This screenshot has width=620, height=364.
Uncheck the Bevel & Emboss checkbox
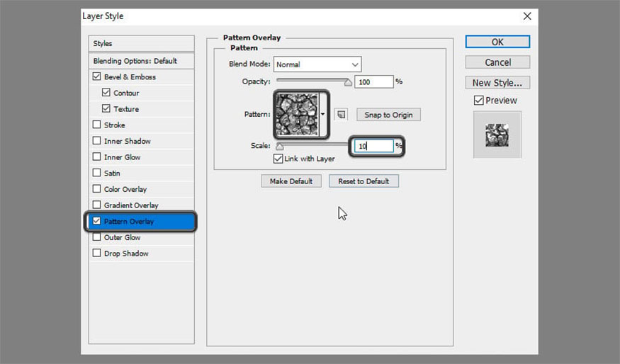97,76
